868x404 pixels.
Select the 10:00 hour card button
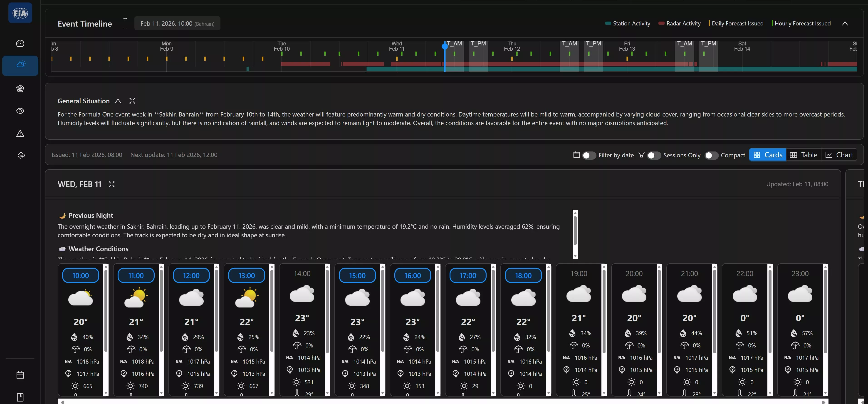tap(81, 275)
